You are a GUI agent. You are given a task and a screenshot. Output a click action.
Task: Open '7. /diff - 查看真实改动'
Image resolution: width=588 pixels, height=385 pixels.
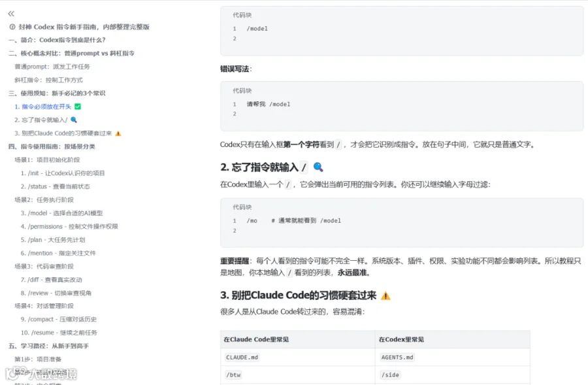click(x=52, y=280)
